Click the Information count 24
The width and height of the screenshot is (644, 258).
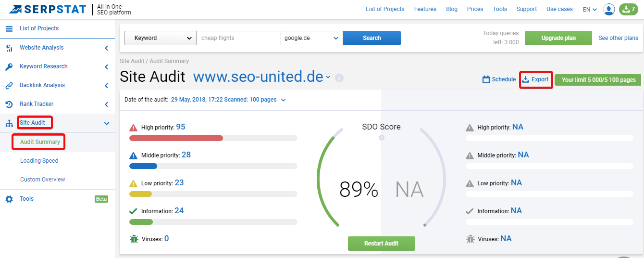179,211
